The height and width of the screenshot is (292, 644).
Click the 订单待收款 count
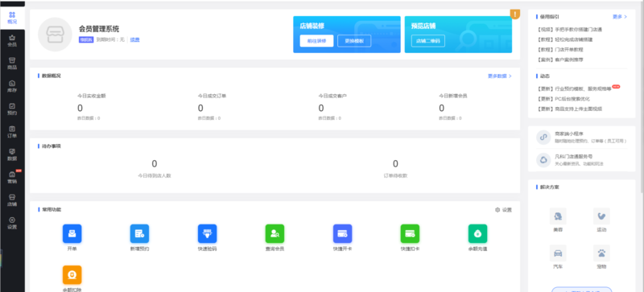click(395, 164)
